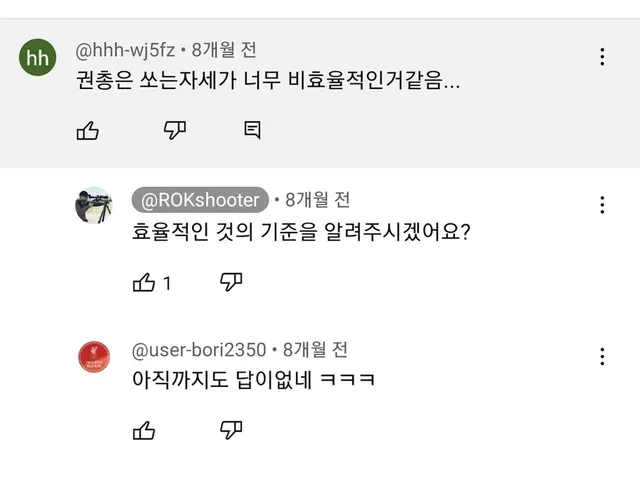Visit the @user-bori2350 channel username
The height and width of the screenshot is (498, 640).
(199, 349)
